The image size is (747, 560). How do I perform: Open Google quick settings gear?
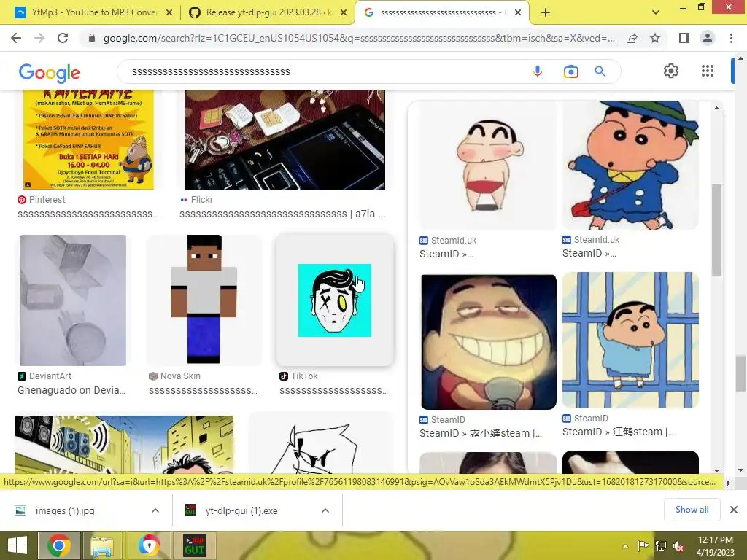(x=671, y=71)
